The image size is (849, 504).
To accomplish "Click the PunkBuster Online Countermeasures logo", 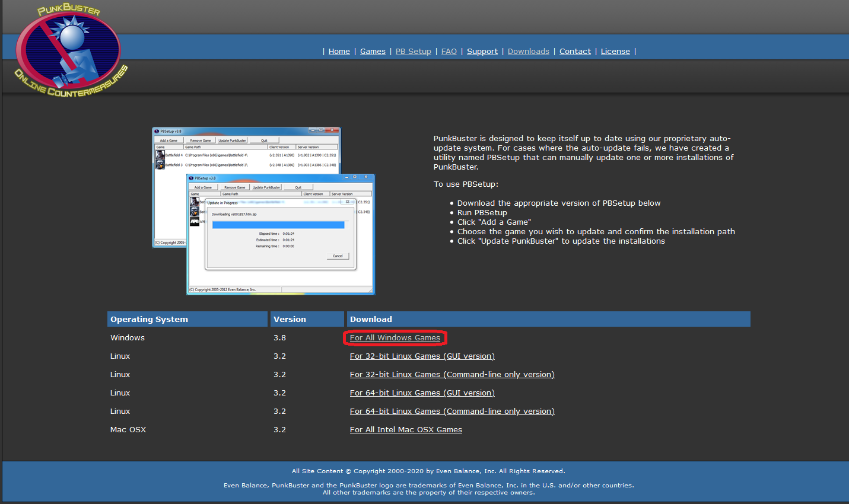I will click(71, 50).
